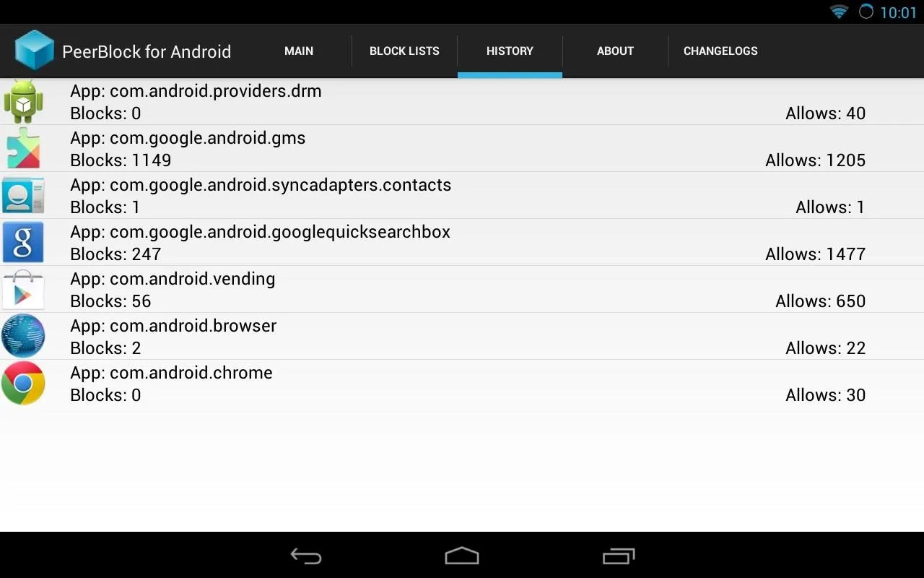The image size is (924, 578).
Task: Tap the Chrome app icon
Action: pyautogui.click(x=23, y=383)
